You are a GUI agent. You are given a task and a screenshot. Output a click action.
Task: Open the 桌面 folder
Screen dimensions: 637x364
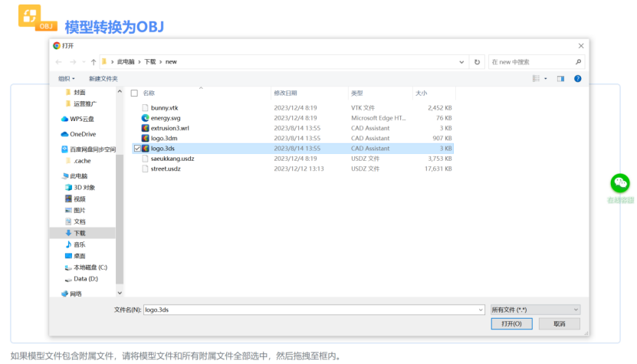tap(76, 255)
